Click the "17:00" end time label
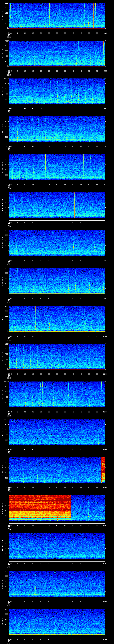 point(105,601)
